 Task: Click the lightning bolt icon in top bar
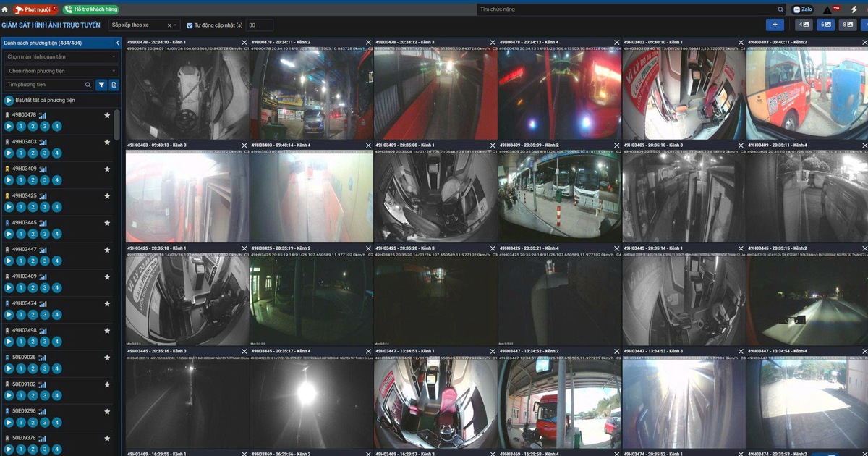click(x=854, y=9)
